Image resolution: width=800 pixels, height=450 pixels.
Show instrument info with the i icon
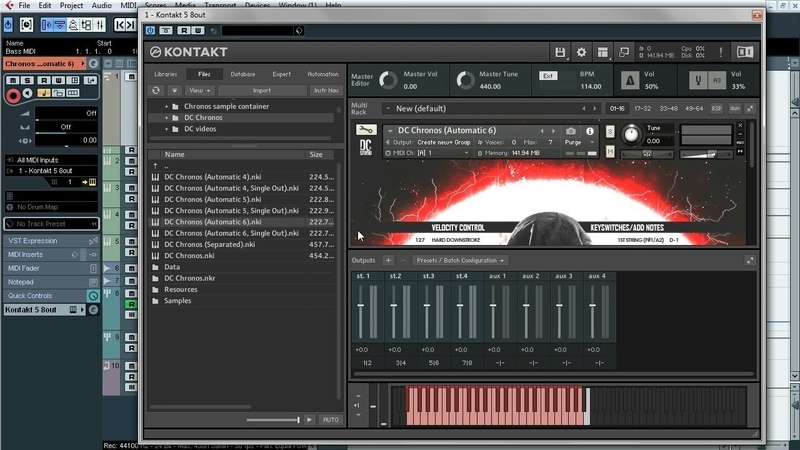pyautogui.click(x=590, y=131)
